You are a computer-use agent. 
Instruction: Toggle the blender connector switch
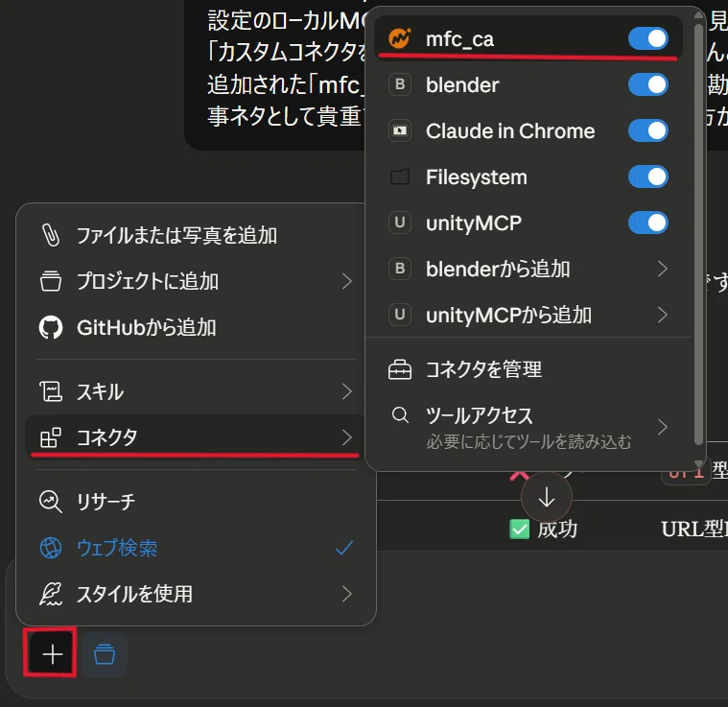click(x=648, y=84)
